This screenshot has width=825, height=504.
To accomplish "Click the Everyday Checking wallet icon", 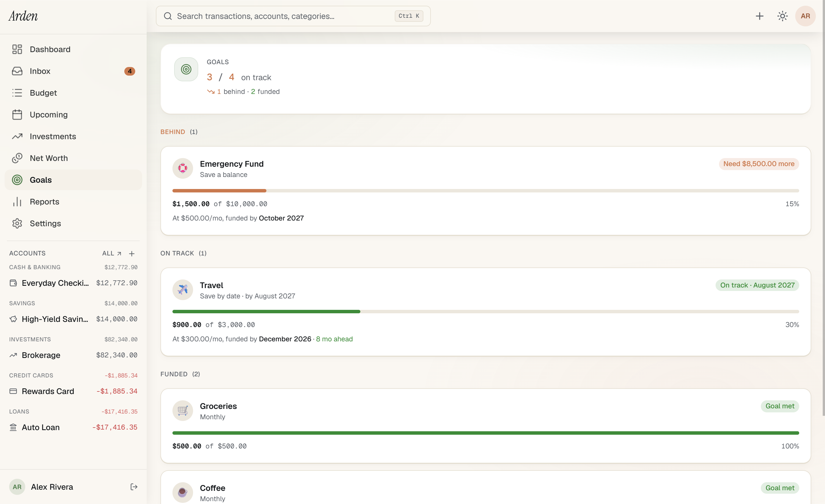I will point(13,283).
